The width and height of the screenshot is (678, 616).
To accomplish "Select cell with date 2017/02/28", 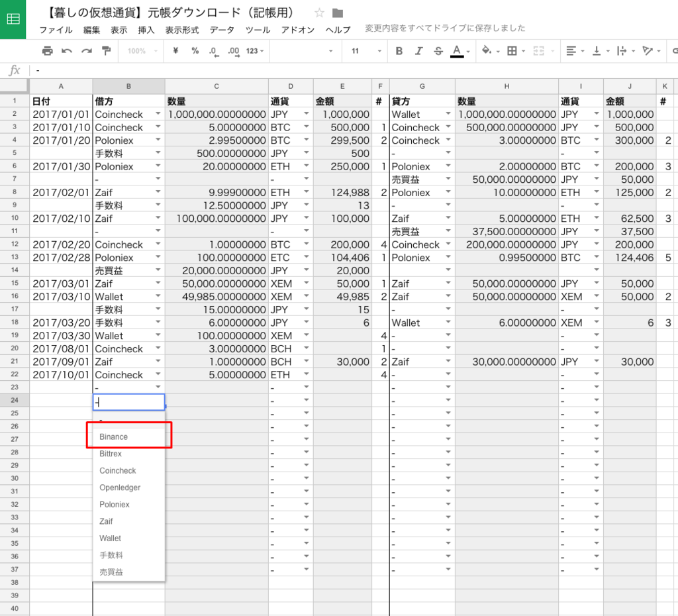I will pyautogui.click(x=61, y=258).
